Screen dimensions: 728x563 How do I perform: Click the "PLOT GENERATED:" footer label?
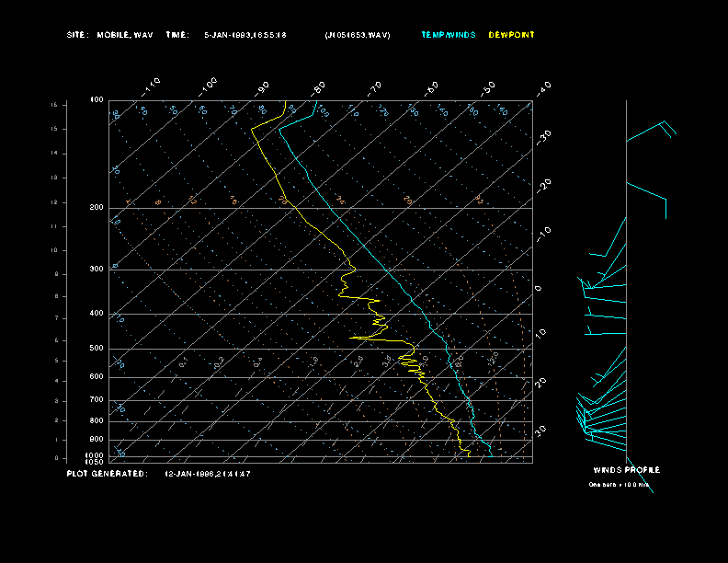[x=108, y=474]
